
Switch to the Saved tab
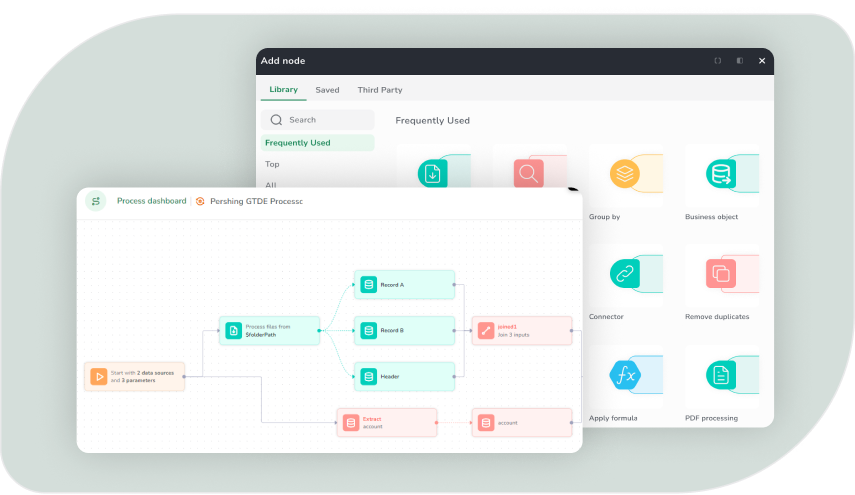coord(327,90)
